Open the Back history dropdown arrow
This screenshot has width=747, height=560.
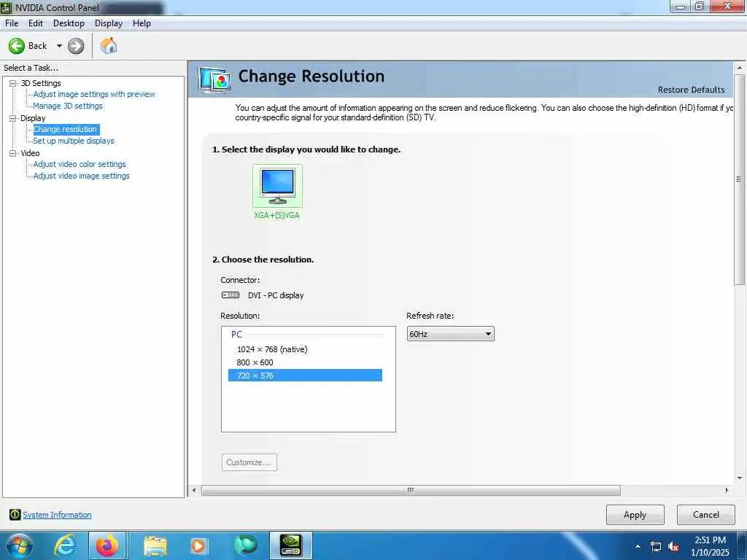tap(60, 46)
